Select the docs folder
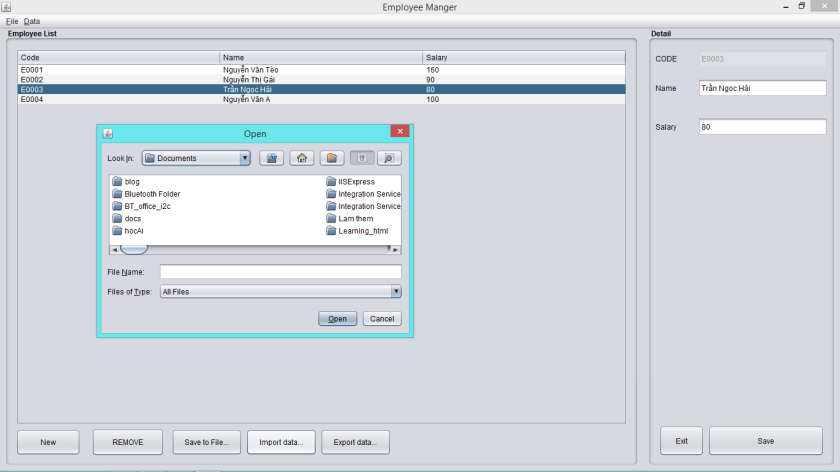The height and width of the screenshot is (472, 840). 127,219
